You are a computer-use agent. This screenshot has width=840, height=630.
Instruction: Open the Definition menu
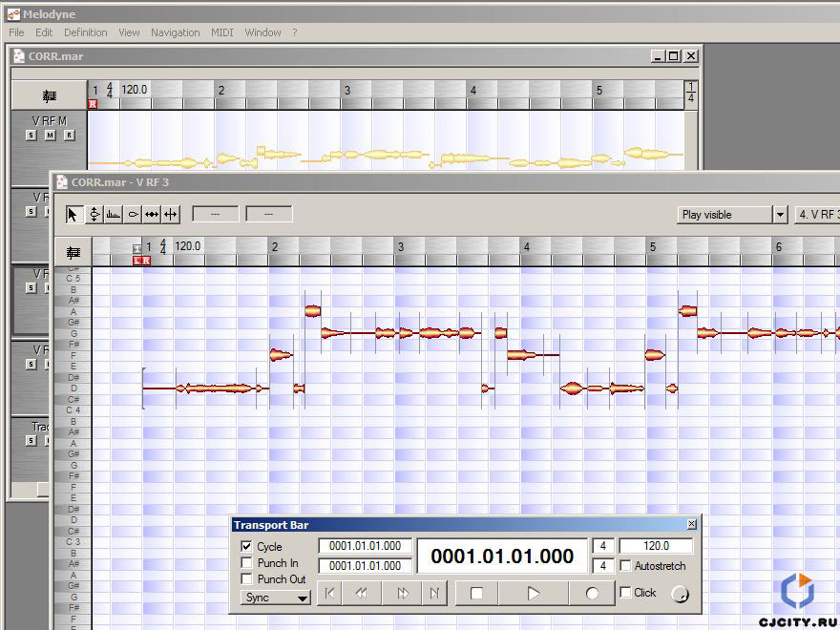click(85, 32)
